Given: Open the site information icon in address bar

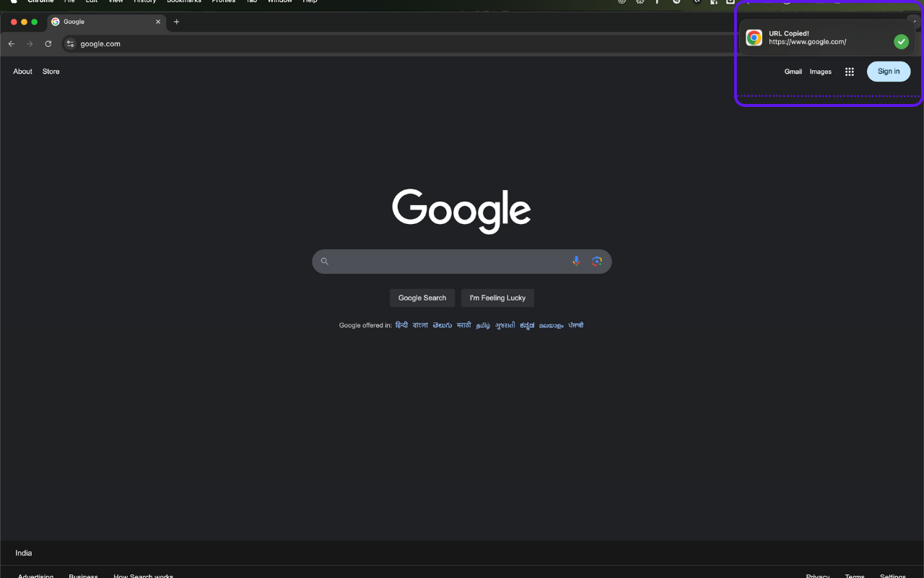Looking at the screenshot, I should (x=70, y=44).
